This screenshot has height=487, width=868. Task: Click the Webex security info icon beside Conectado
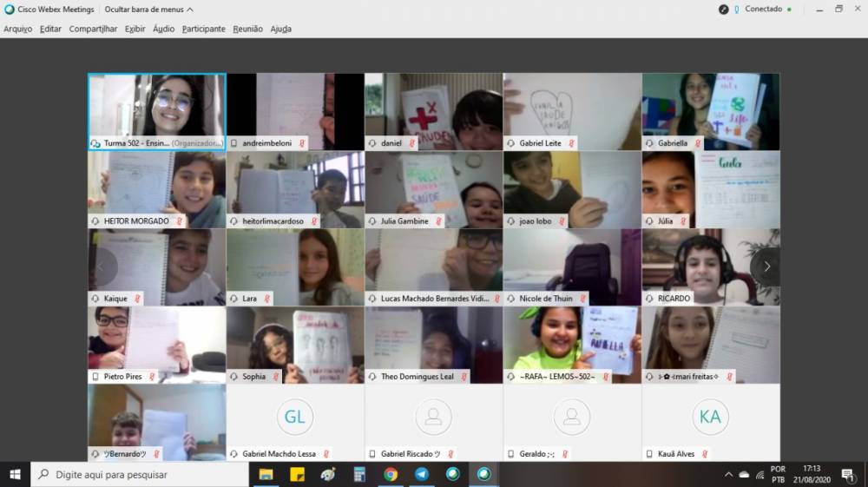pyautogui.click(x=724, y=10)
